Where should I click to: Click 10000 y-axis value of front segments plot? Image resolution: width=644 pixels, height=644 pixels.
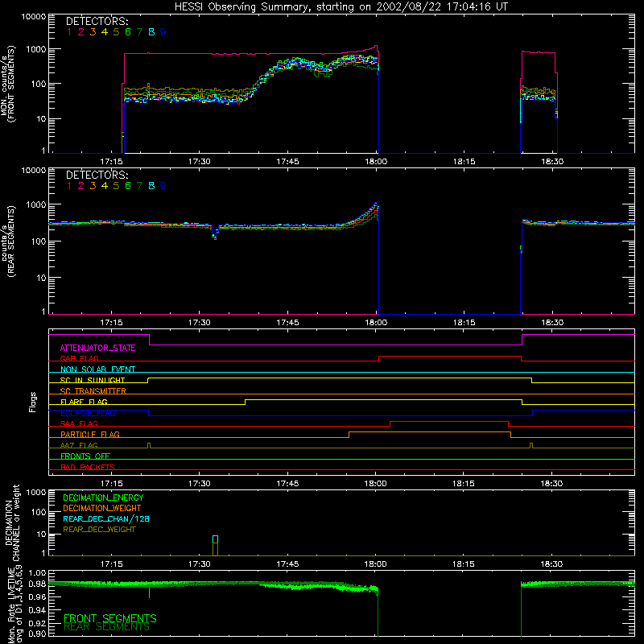click(34, 17)
